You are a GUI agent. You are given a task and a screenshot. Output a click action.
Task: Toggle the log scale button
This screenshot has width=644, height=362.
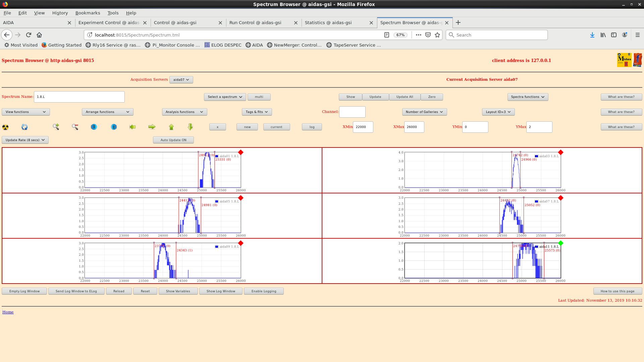tap(312, 127)
